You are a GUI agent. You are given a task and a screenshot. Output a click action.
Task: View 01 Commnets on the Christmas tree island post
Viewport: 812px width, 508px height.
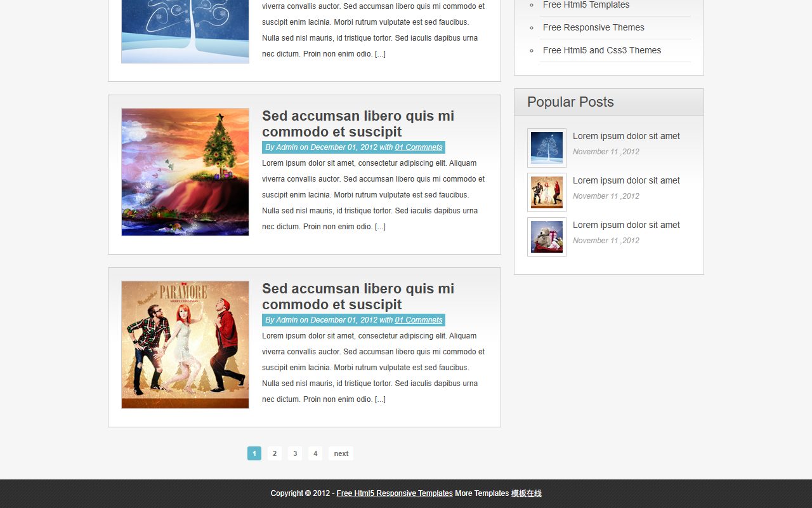click(419, 147)
